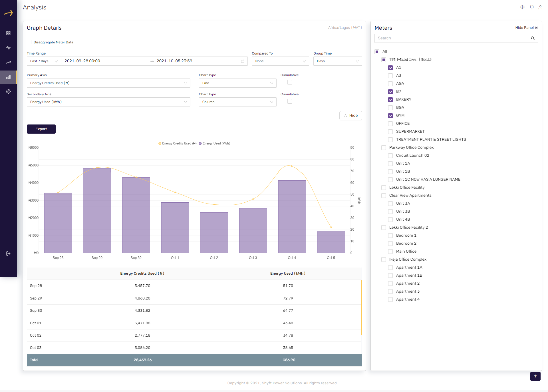Check the Circuit Launch 02 checkbox
Image resolution: width=548 pixels, height=392 pixels.
tap(390, 156)
